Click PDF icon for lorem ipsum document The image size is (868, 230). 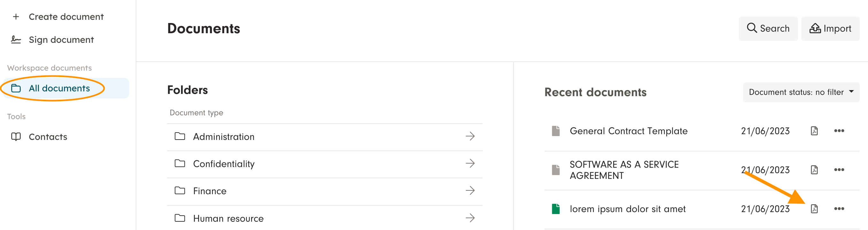(814, 209)
